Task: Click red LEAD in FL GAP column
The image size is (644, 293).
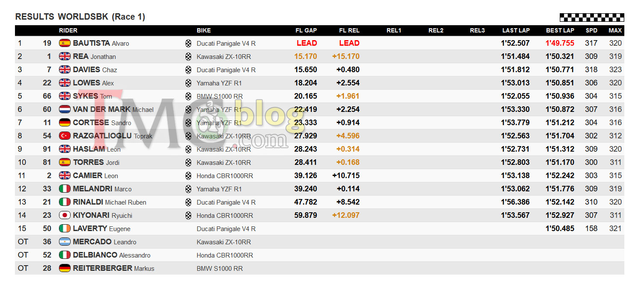Action: [307, 43]
